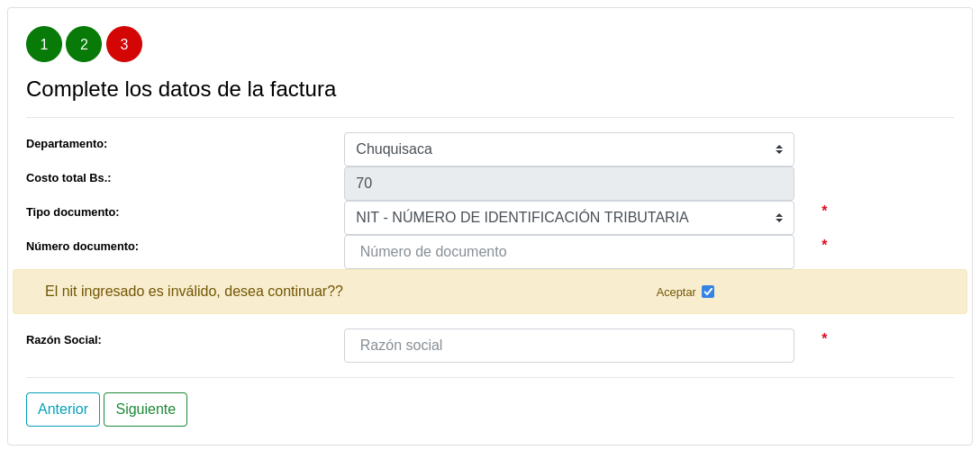Image resolution: width=980 pixels, height=450 pixels.
Task: Go to step 2 circle
Action: click(84, 44)
